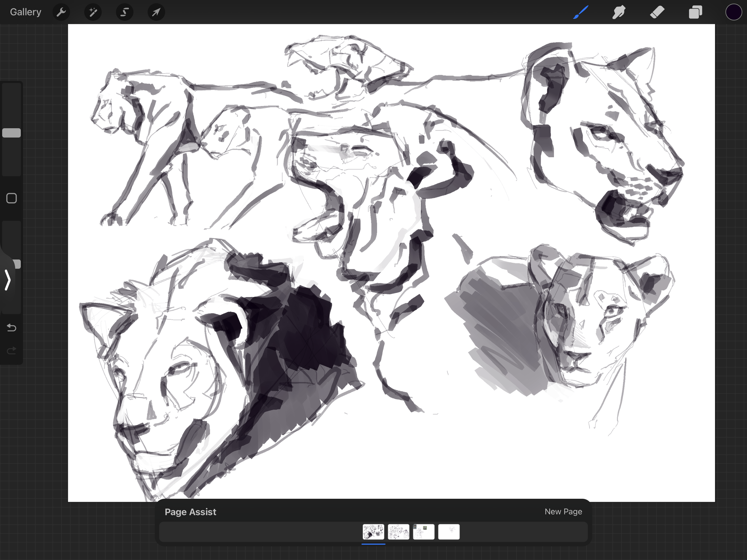Open the active color picker circle
The image size is (747, 560).
tap(733, 12)
